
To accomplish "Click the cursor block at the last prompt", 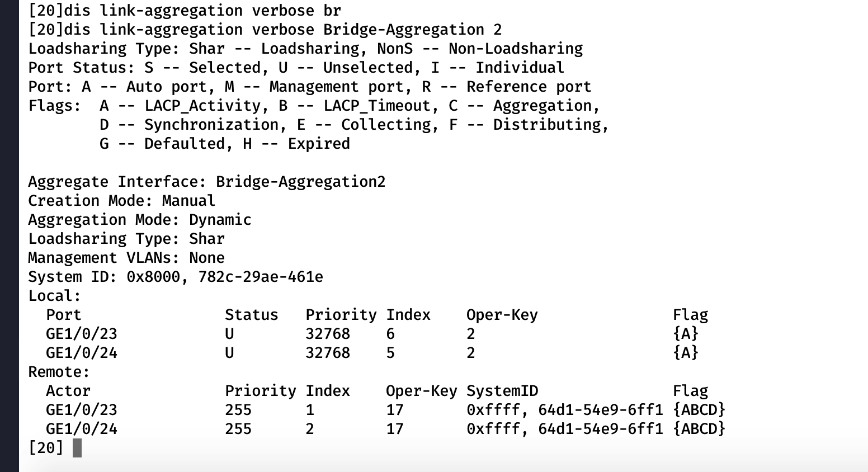I will tap(77, 448).
